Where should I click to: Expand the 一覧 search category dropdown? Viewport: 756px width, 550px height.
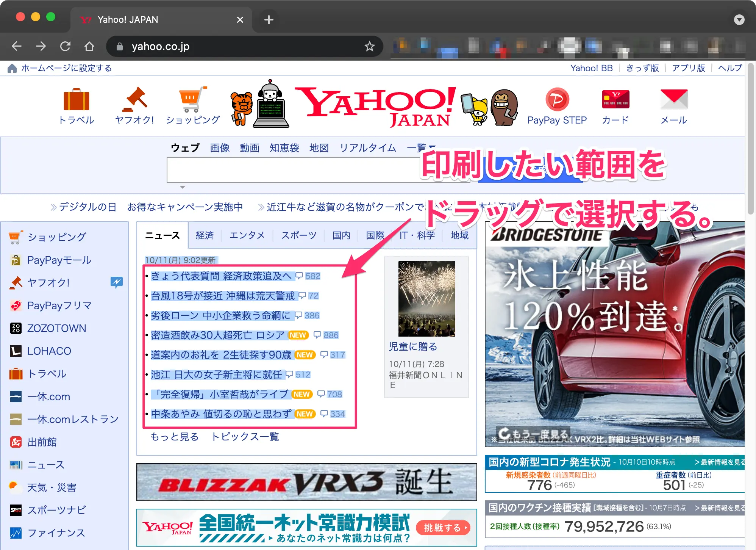click(x=421, y=147)
